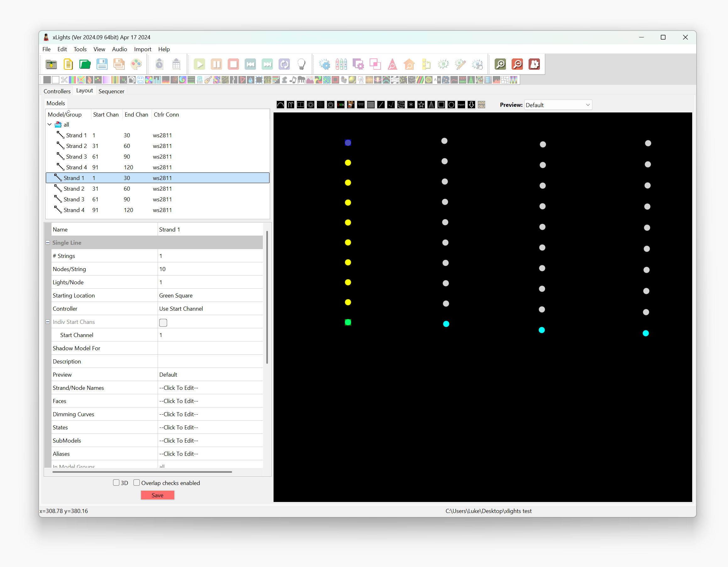Collapse the 'all' model group
The width and height of the screenshot is (728, 567).
(x=49, y=124)
